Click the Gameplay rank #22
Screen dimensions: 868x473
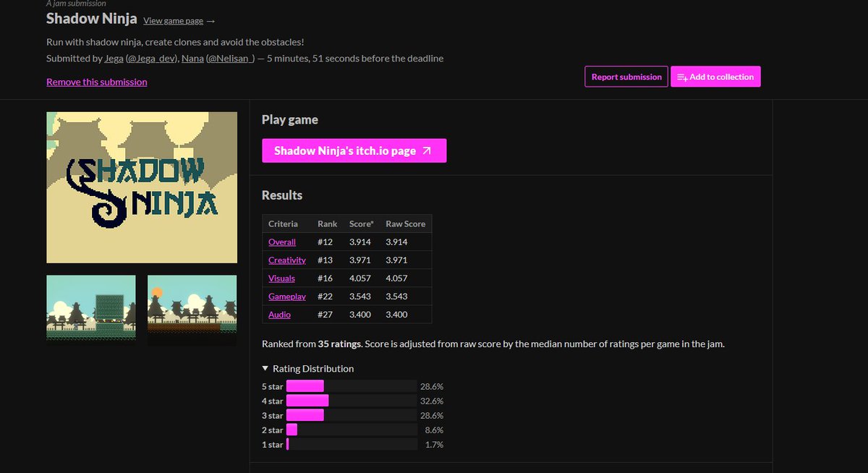click(325, 297)
